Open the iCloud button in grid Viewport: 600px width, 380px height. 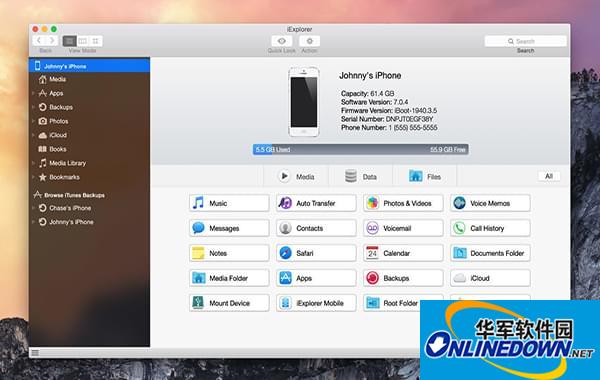pyautogui.click(x=490, y=278)
